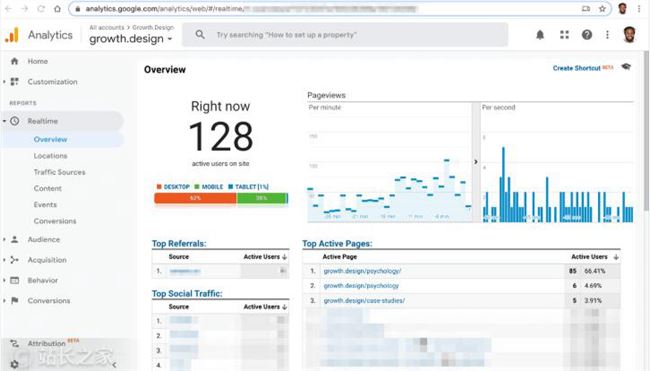Expand the Acquisition section arrow

click(4, 260)
